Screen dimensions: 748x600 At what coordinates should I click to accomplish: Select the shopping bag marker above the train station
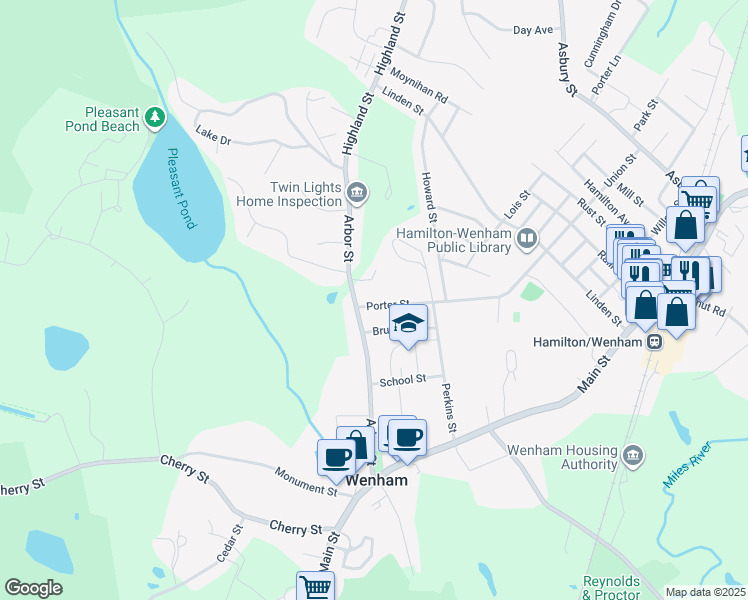pos(676,314)
